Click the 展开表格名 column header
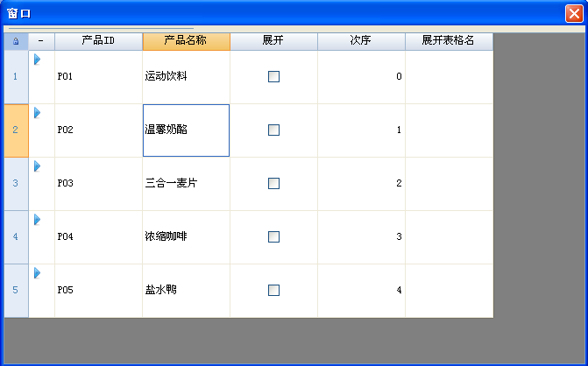 [x=450, y=41]
